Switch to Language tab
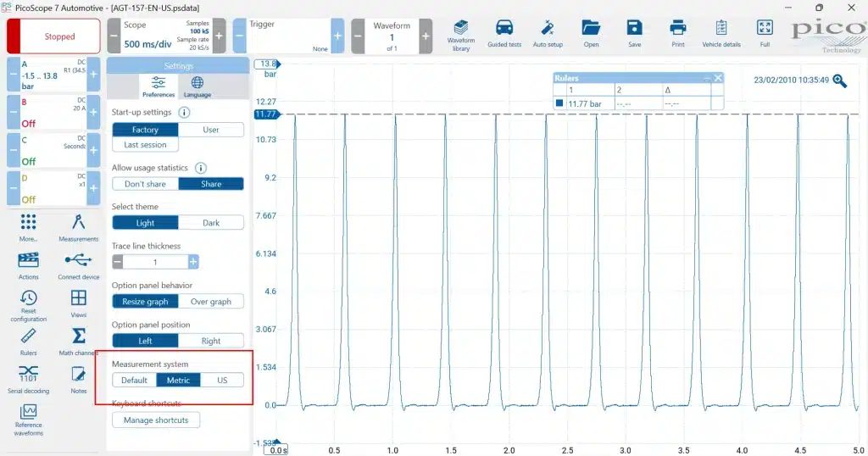 pyautogui.click(x=197, y=87)
